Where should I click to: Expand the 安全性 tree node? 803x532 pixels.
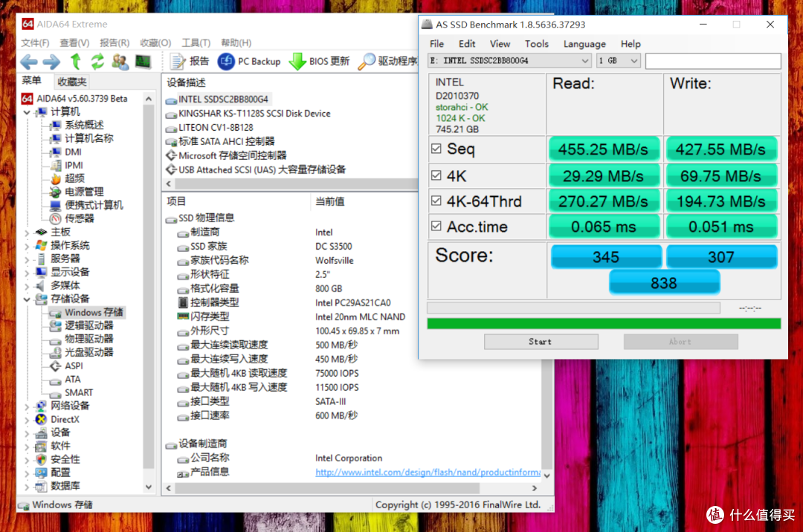point(27,459)
